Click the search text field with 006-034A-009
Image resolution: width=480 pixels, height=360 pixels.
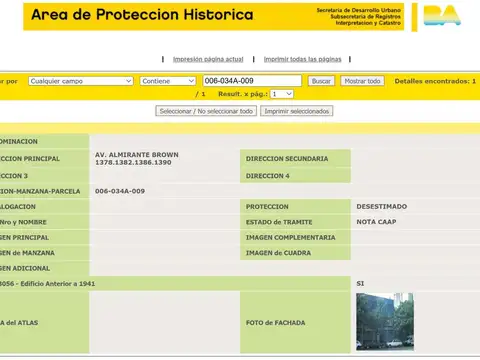tap(252, 81)
